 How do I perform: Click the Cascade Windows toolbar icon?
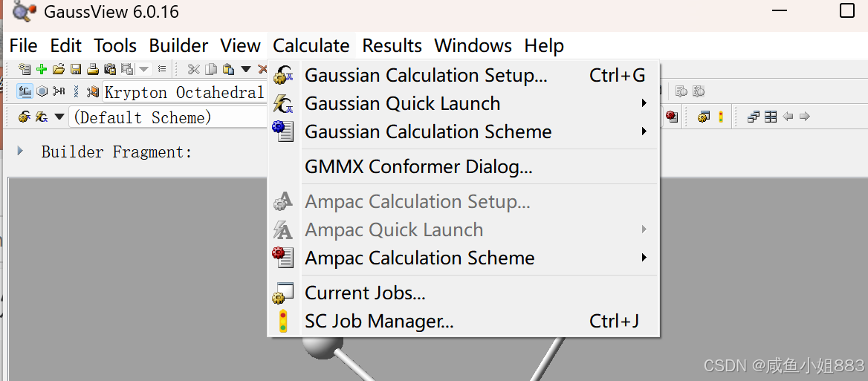tap(753, 117)
